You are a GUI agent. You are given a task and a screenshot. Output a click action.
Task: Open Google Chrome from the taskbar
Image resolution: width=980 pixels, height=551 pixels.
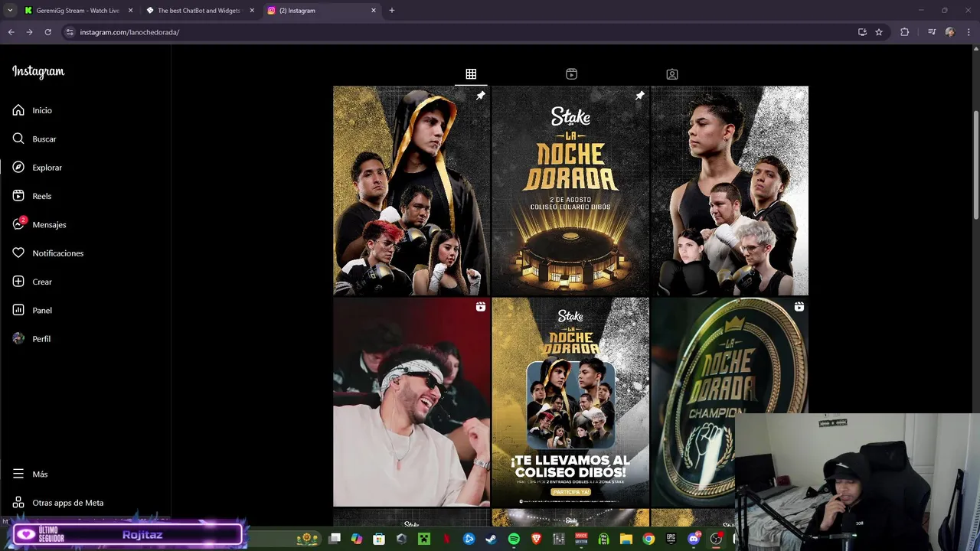[x=648, y=539]
